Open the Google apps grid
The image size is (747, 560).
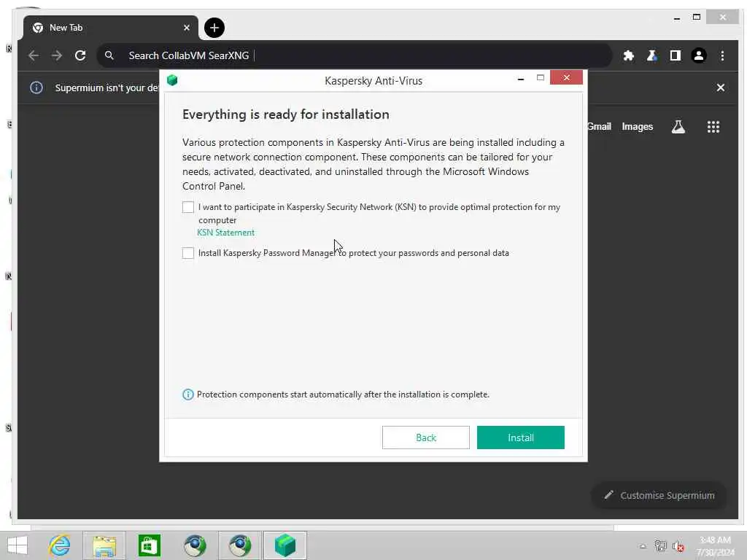tap(713, 127)
